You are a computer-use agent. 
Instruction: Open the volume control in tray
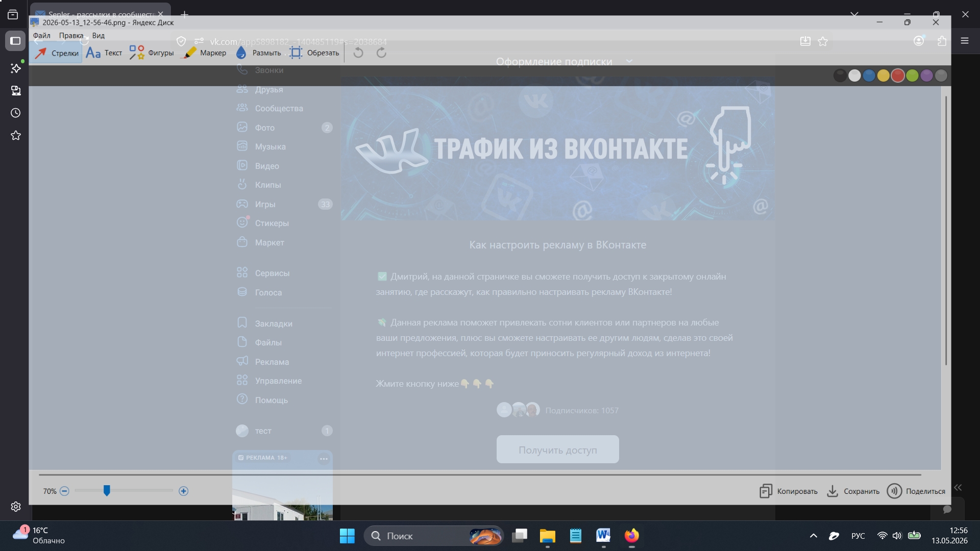[897, 536]
